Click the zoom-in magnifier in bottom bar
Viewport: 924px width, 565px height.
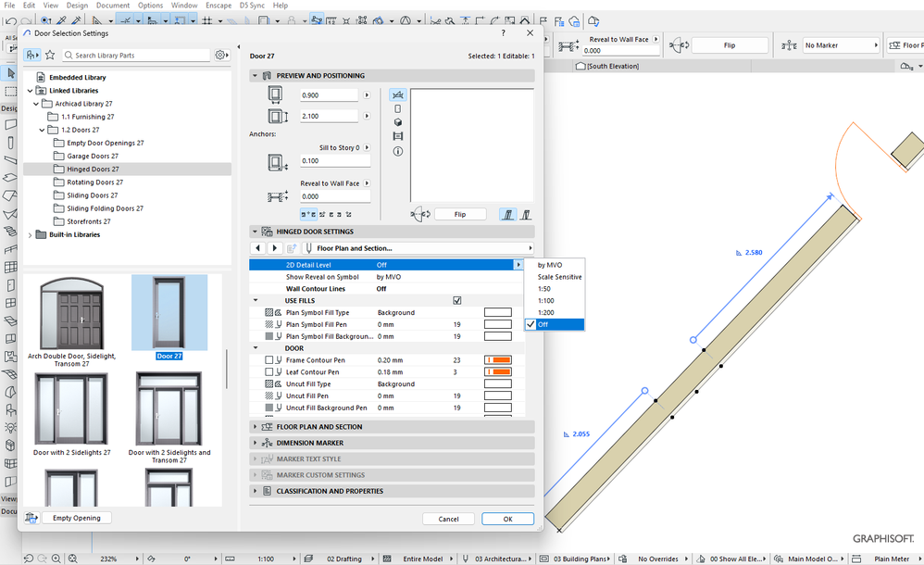[x=56, y=559]
